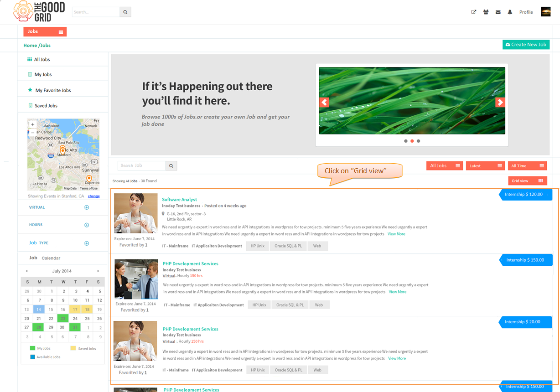
Task: Click the magnifier button beside Search Job
Action: [x=171, y=165]
